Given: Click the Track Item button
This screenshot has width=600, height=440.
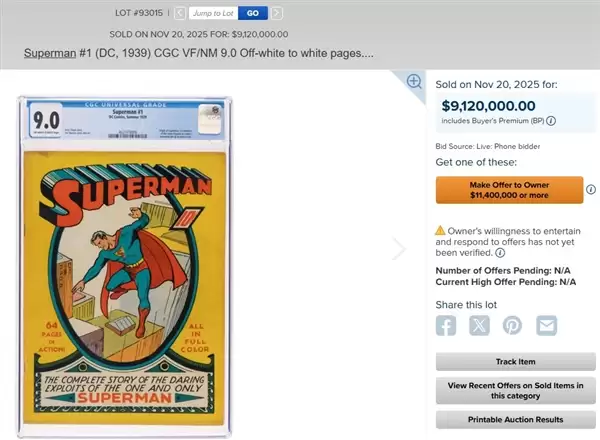Looking at the screenshot, I should [x=515, y=362].
